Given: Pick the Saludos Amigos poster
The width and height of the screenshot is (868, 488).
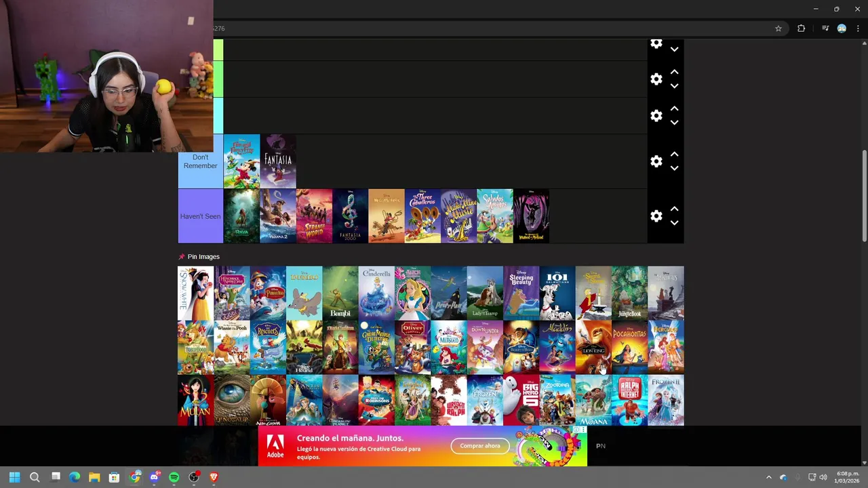Looking at the screenshot, I should click(495, 216).
